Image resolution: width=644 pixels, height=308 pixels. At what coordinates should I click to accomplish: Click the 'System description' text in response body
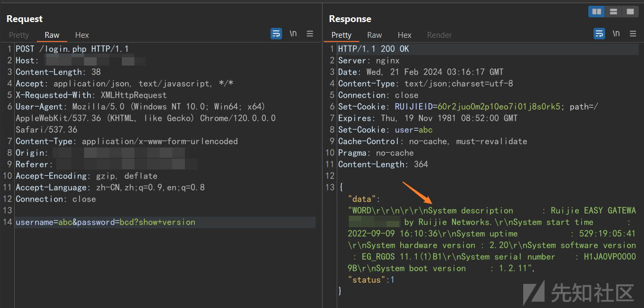pos(471,210)
